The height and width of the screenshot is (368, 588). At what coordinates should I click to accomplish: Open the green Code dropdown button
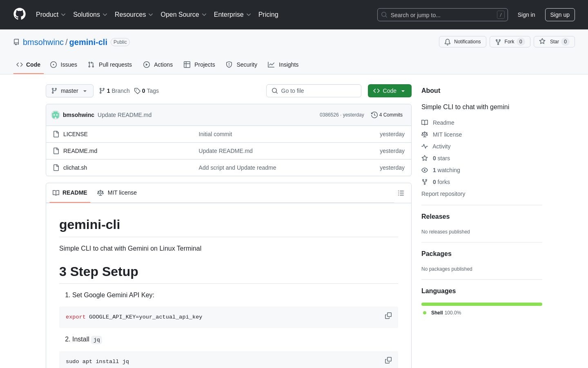[390, 91]
